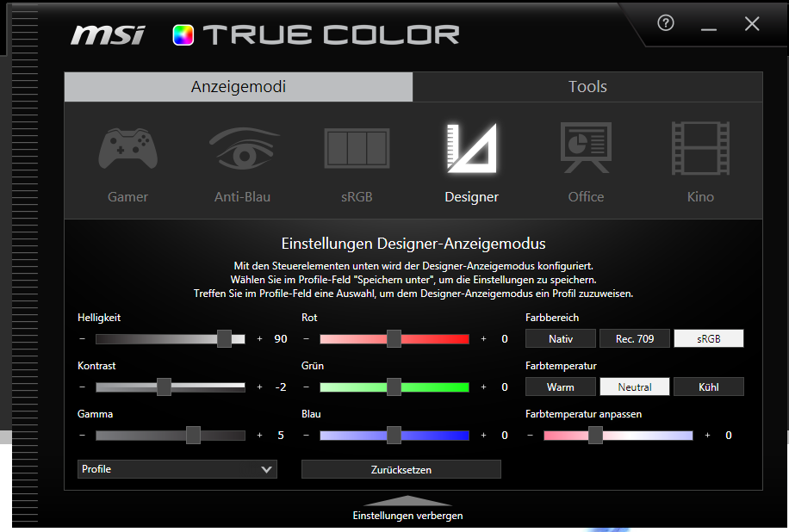Open help via question mark icon
This screenshot has height=532, width=789.
665,24
